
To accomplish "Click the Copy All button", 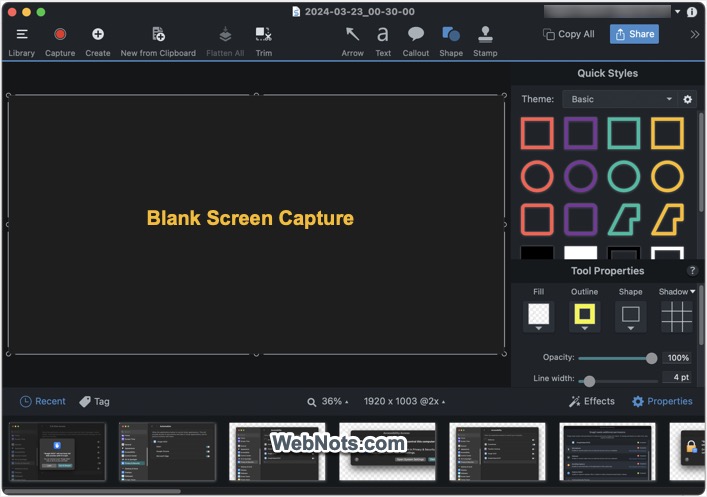I will click(x=569, y=34).
